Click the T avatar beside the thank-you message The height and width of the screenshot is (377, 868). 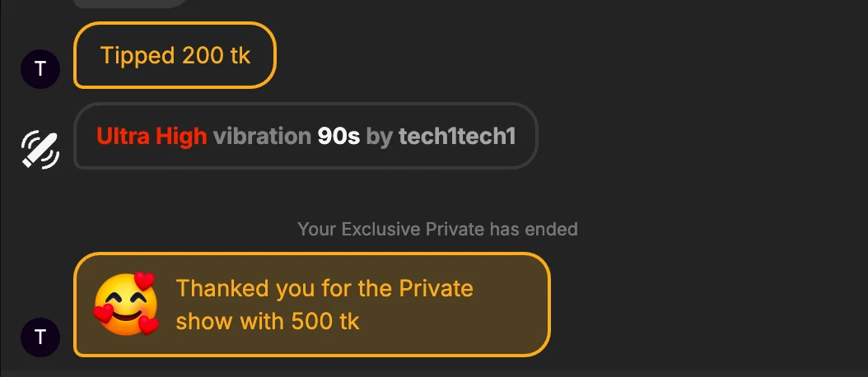40,336
